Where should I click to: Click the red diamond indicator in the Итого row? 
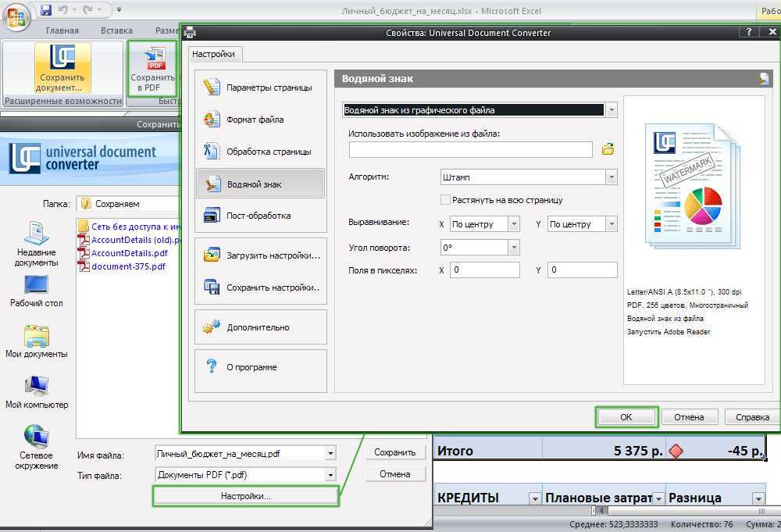pyautogui.click(x=676, y=451)
